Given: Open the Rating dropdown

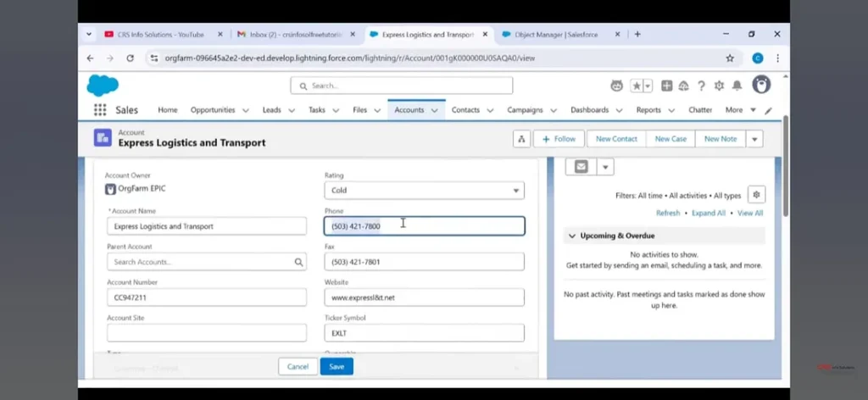Looking at the screenshot, I should pyautogui.click(x=424, y=191).
